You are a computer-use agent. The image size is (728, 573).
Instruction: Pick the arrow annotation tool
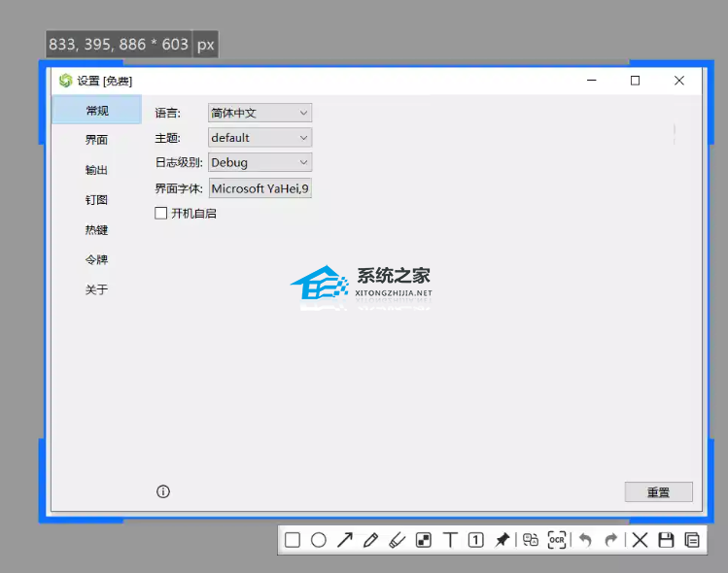(345, 541)
